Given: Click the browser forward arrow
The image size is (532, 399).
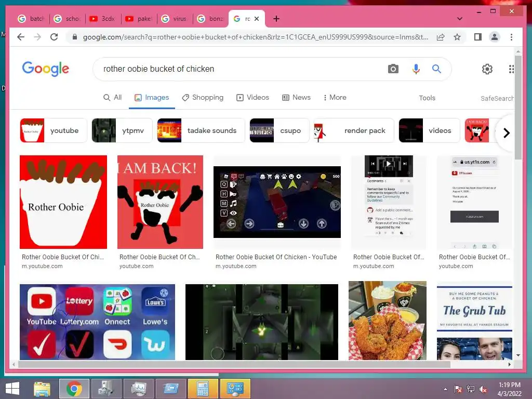Looking at the screenshot, I should click(x=37, y=37).
